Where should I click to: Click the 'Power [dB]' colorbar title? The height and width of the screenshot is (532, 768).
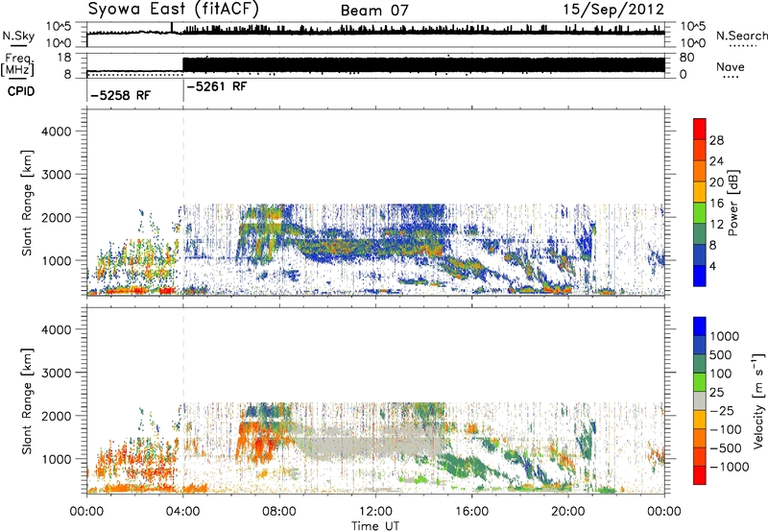(732, 203)
